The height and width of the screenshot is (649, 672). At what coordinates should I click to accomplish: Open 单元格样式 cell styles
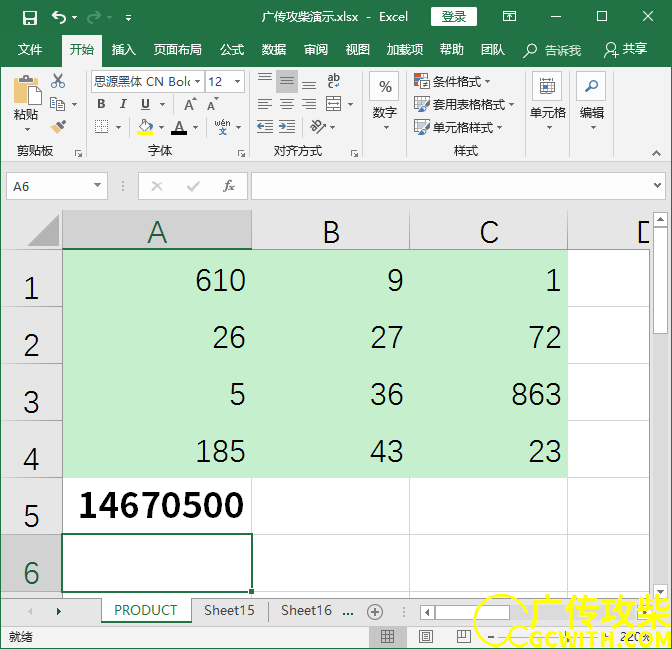point(458,127)
